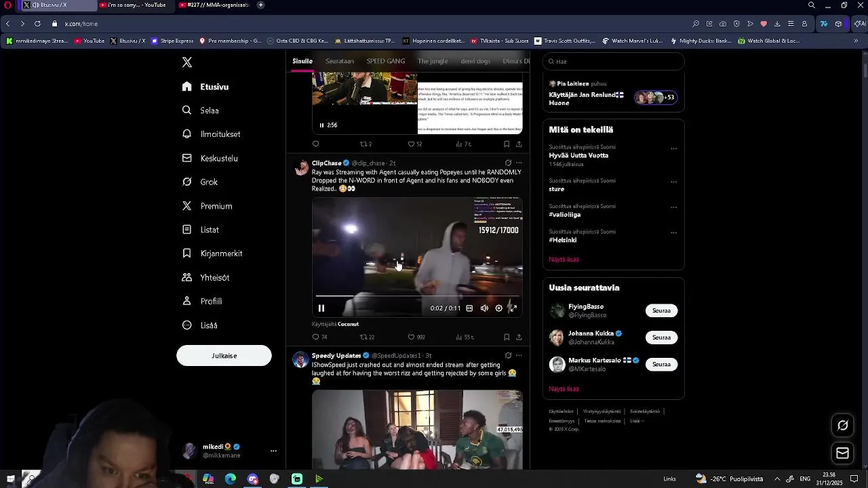Switch to Seurataan tab

click(340, 61)
